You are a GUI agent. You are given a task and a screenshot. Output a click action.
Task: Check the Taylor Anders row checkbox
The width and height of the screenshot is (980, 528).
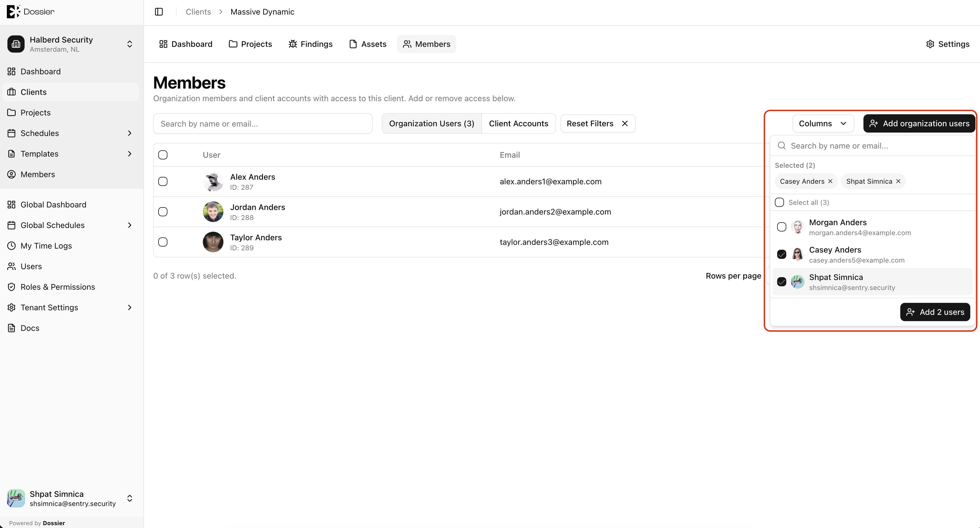(163, 242)
